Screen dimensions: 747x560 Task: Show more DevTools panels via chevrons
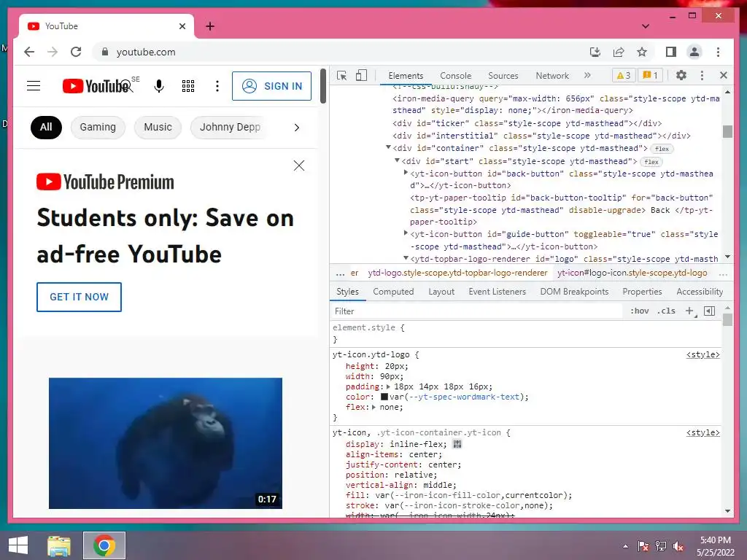587,75
